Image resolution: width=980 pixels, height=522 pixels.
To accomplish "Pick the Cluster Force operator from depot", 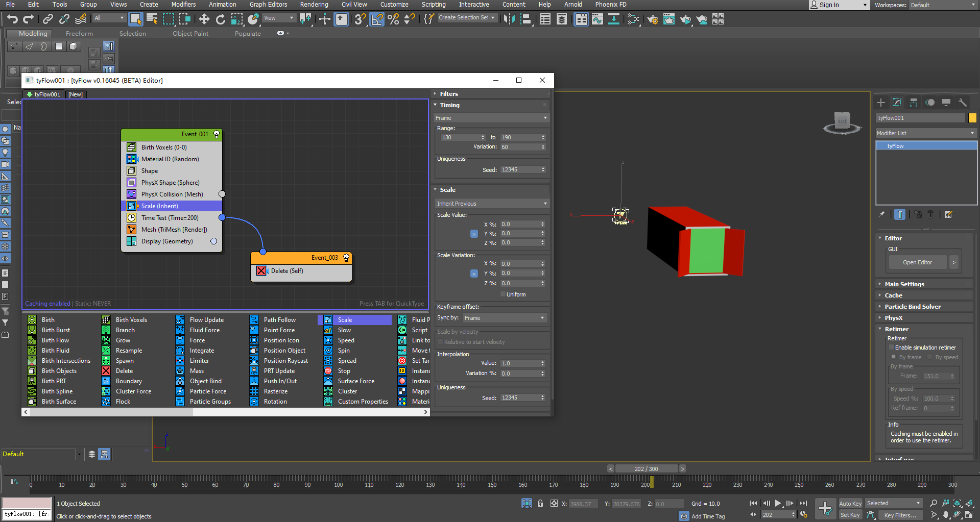I will 133,391.
